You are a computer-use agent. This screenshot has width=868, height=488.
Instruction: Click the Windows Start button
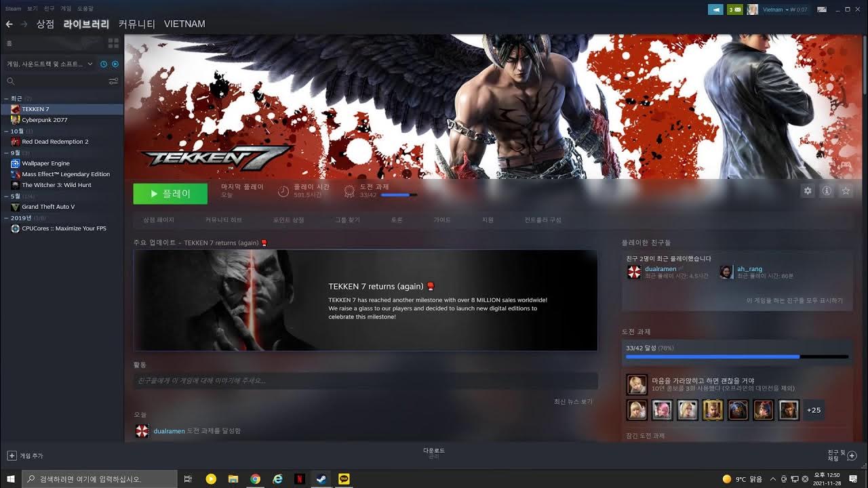[x=11, y=479]
